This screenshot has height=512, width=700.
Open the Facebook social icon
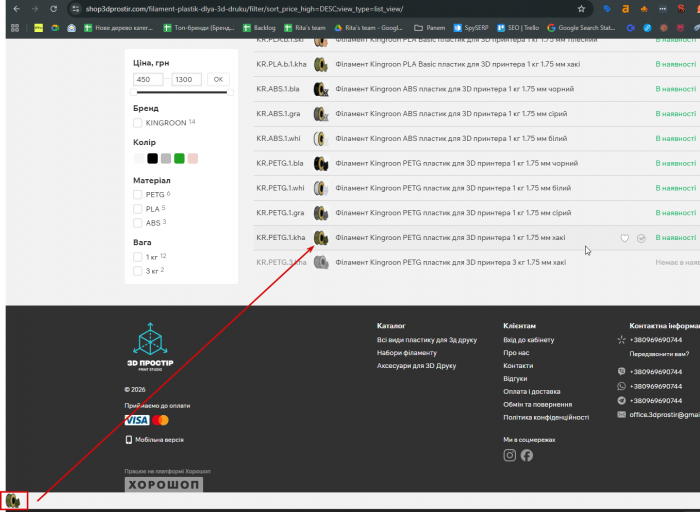pyautogui.click(x=527, y=455)
